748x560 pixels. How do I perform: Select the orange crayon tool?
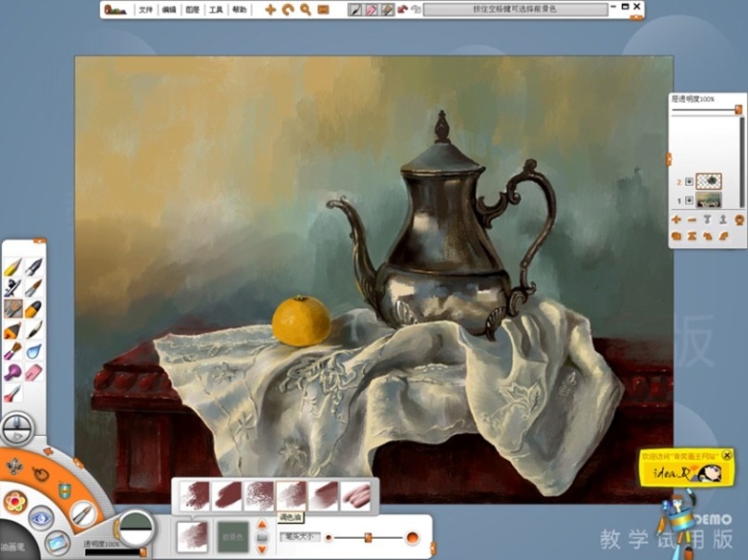click(x=12, y=330)
